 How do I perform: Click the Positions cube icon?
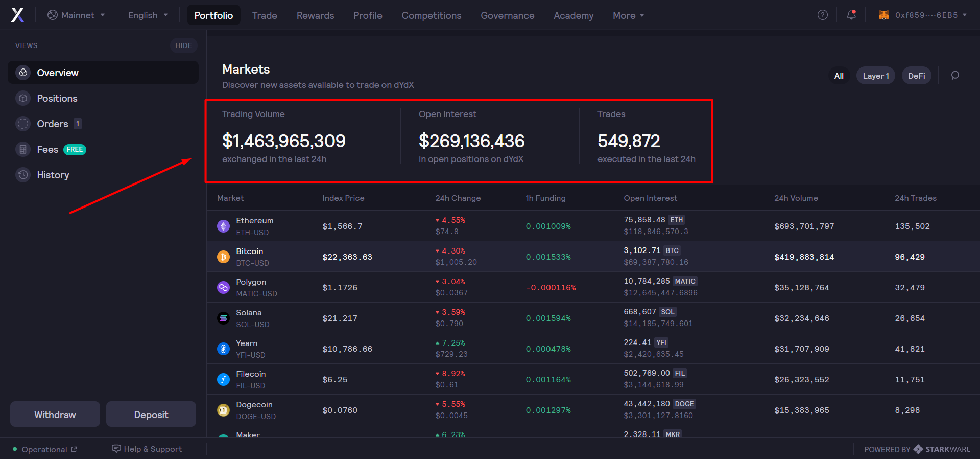(23, 98)
